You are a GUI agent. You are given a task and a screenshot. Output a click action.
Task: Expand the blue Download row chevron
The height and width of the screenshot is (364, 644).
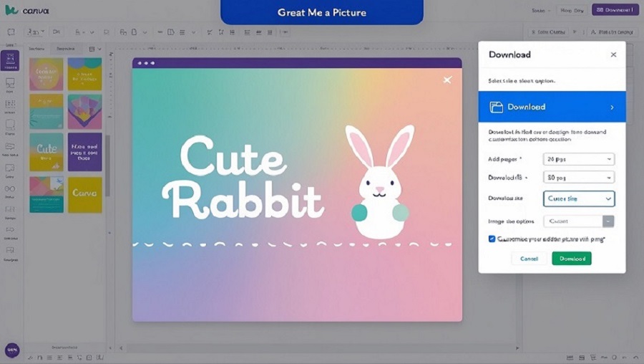pyautogui.click(x=612, y=107)
